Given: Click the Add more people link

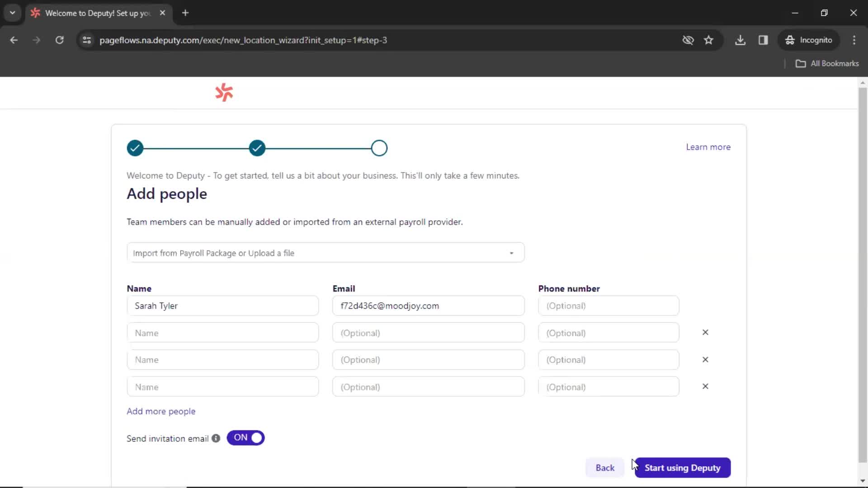Looking at the screenshot, I should [x=161, y=411].
